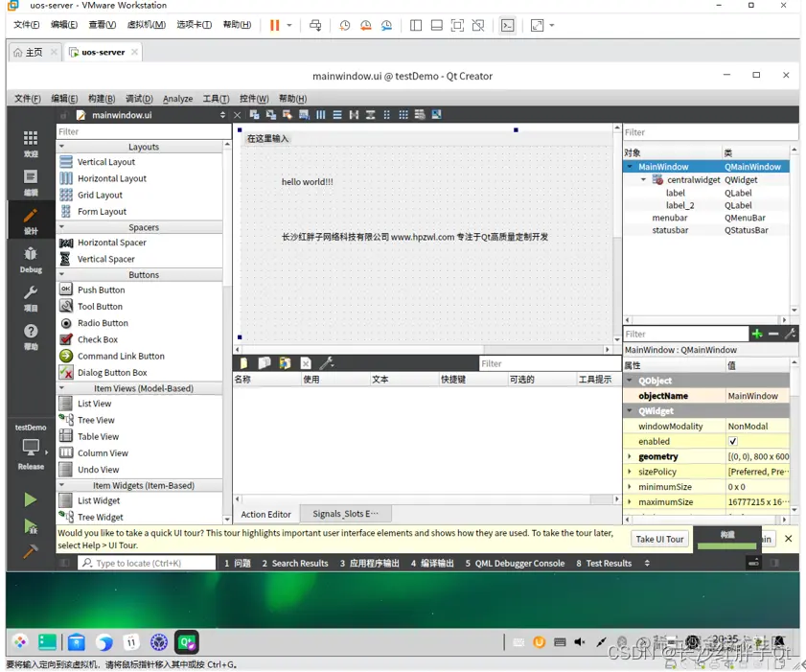Screen dimensions: 806x672
Task: Select the Design mode pencil icon
Action: click(31, 221)
